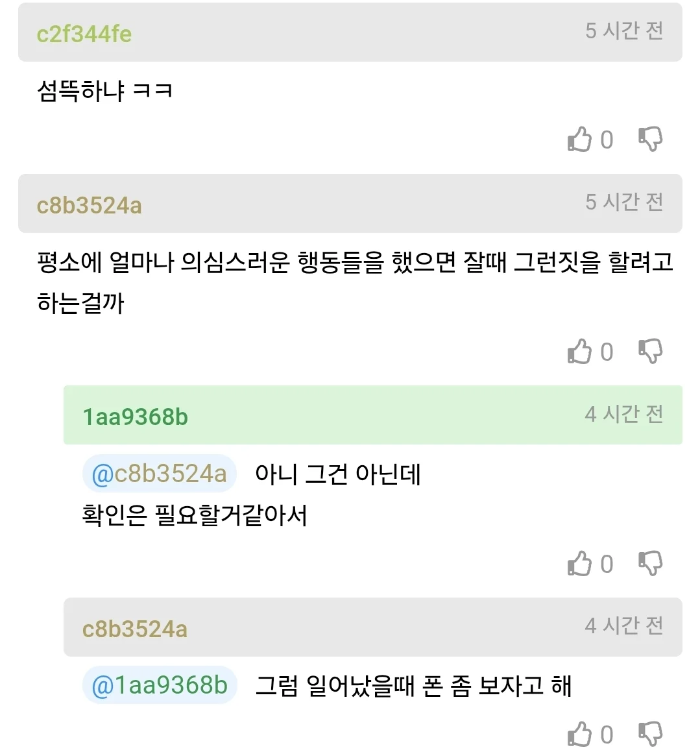Click '4 시간 전' timestamp on 1aa9368b reply
This screenshot has height=752, width=700.
(624, 414)
